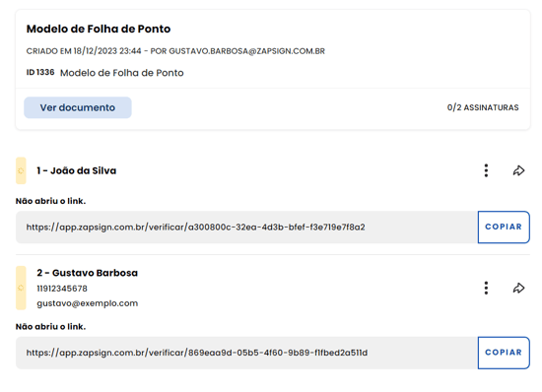Copy João da Silva's signing link
This screenshot has width=542, height=392.
(504, 227)
